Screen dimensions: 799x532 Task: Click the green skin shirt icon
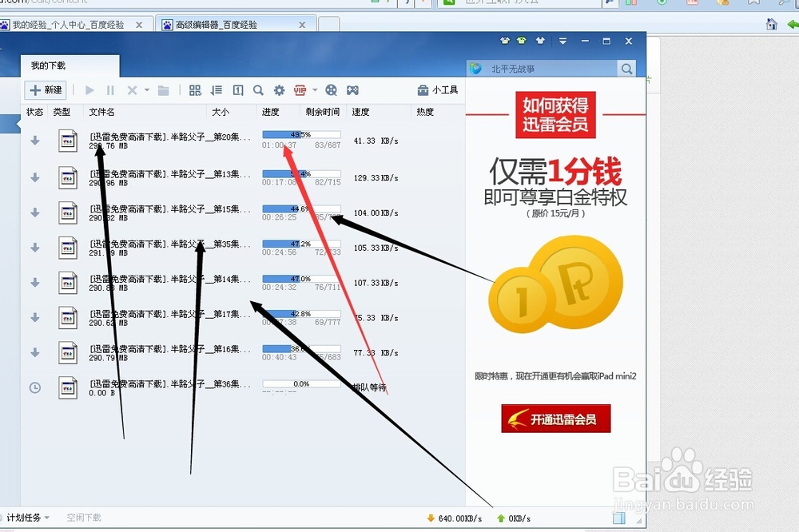pos(521,41)
